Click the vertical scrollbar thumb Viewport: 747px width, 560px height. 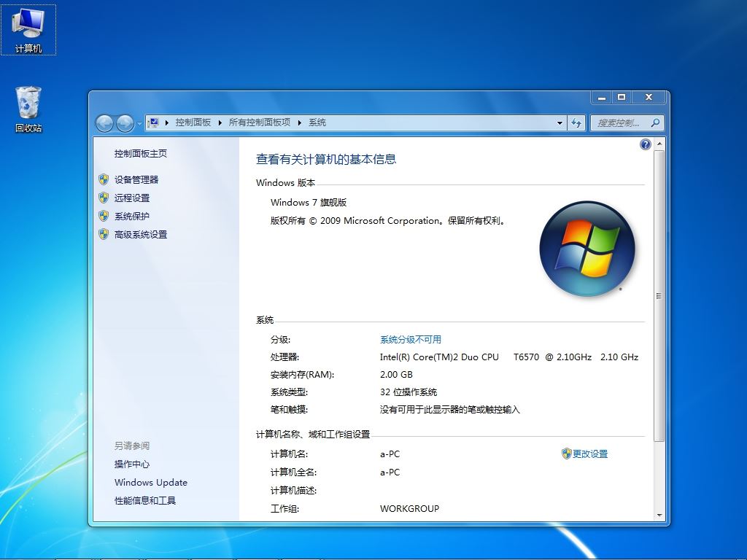tap(659, 296)
